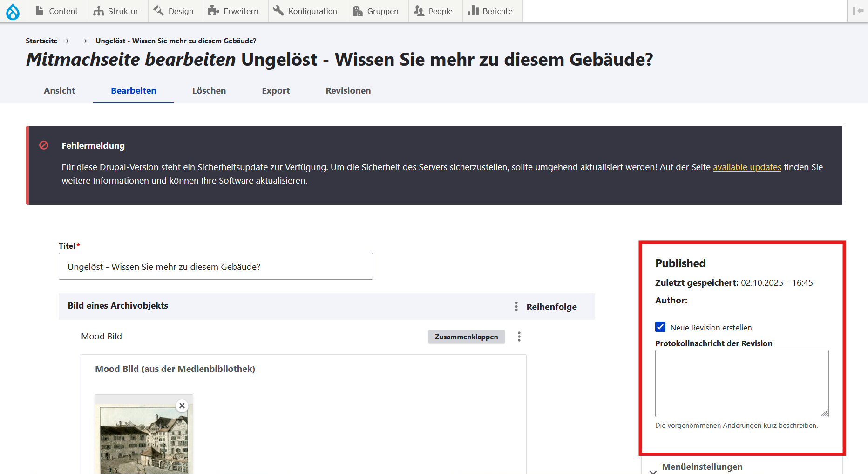Toggle the Neue Revision erstellen checkbox
The width and height of the screenshot is (868, 474).
click(660, 327)
